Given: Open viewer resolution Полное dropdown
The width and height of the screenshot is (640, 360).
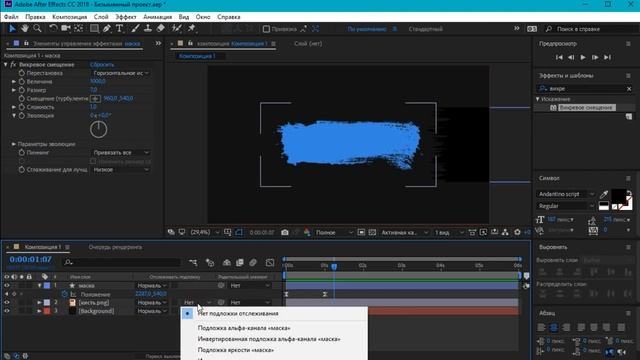Looking at the screenshot, I should coord(334,232).
